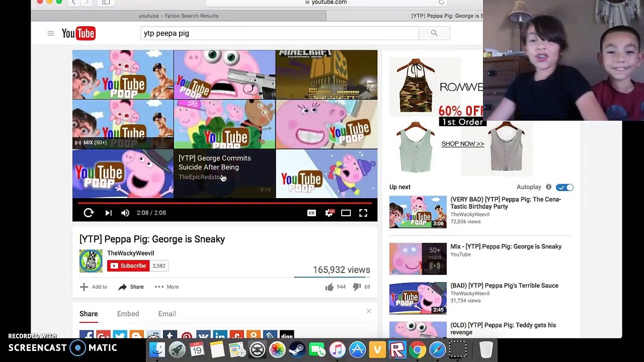This screenshot has height=362, width=644.
Task: Open TheWackyWeevil channel name link
Action: (x=130, y=253)
